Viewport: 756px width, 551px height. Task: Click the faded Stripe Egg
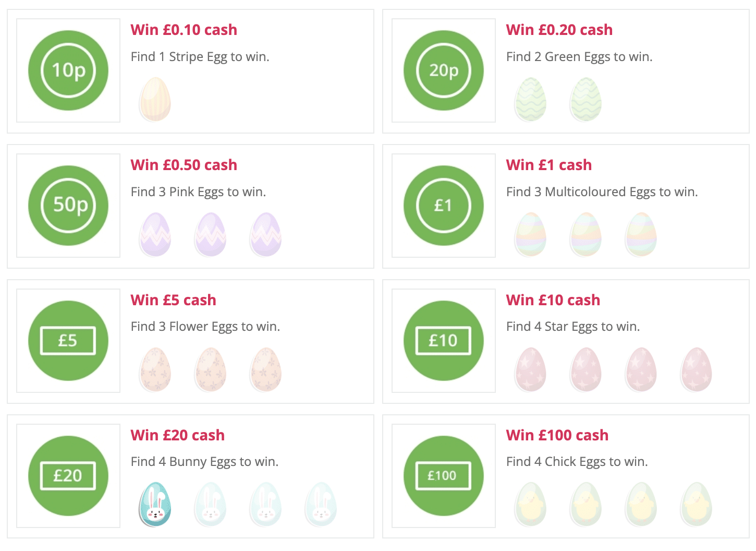point(155,99)
